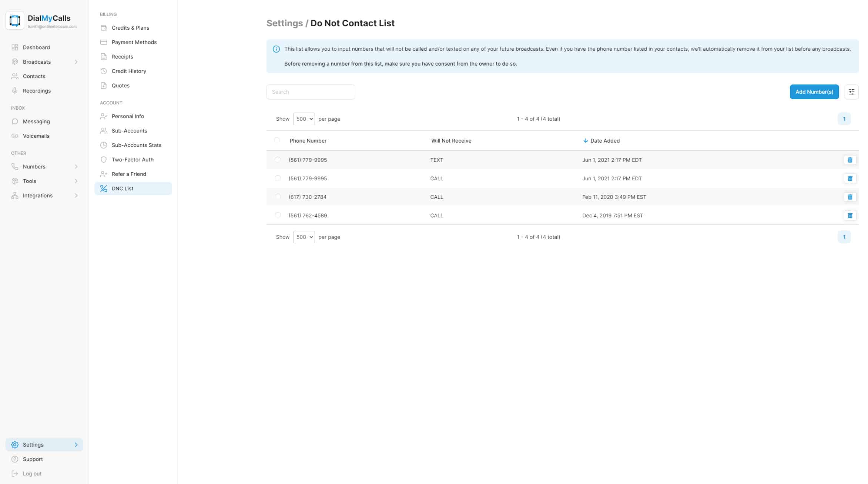868x484 pixels.
Task: Go to Two-Factor Auth settings
Action: (x=133, y=160)
